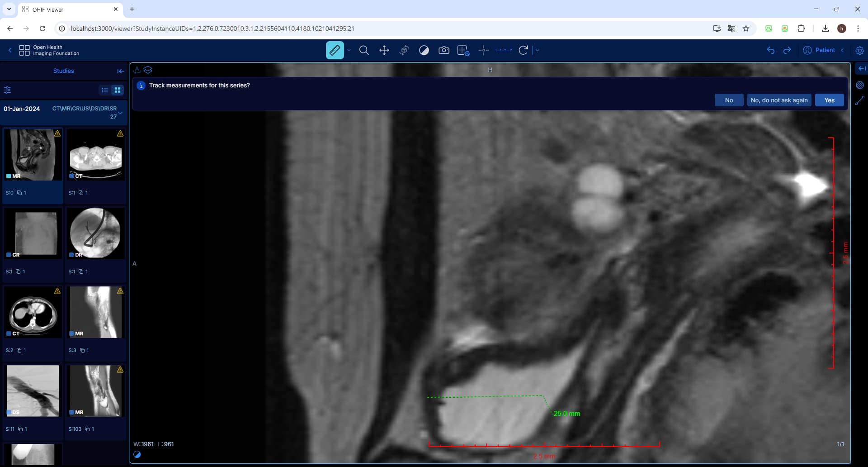Click Yes to track measurements

coord(829,100)
